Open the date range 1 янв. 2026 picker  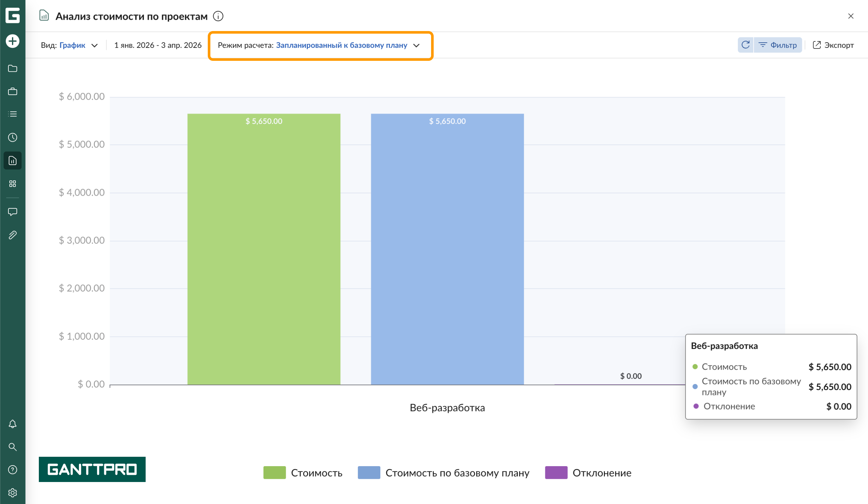(x=158, y=45)
